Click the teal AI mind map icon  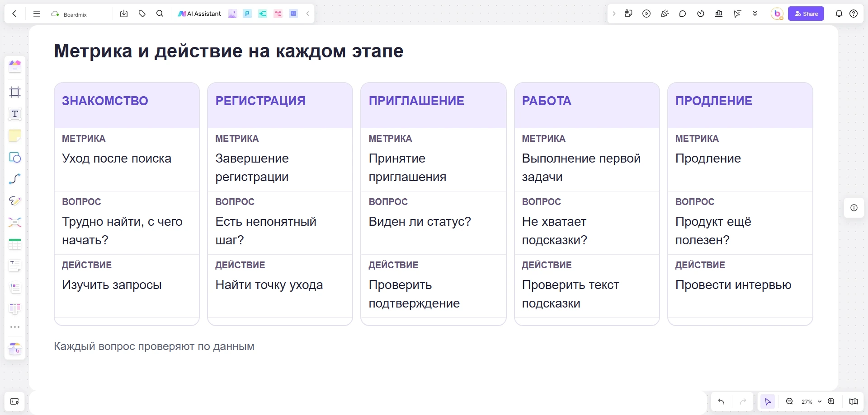(263, 14)
